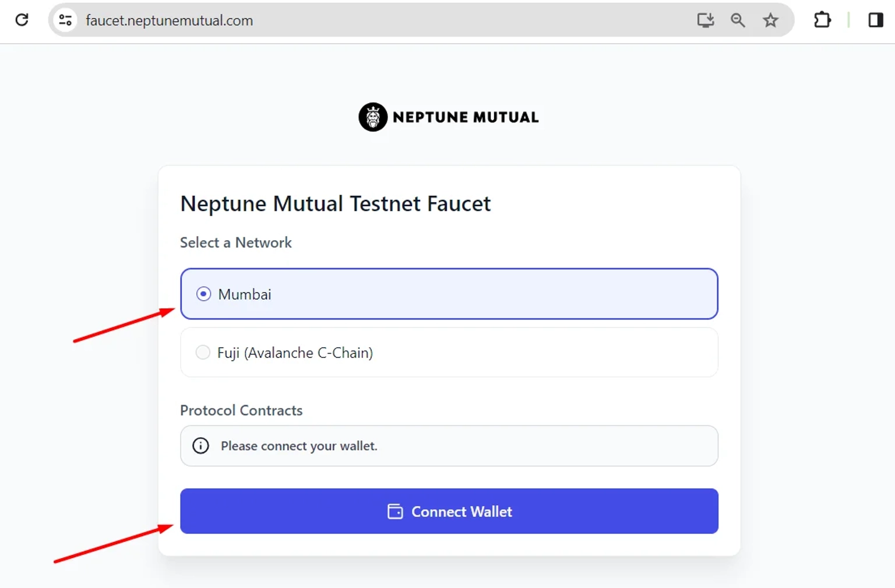Viewport: 895px width, 588px height.
Task: Click the install app icon in address bar
Action: [x=705, y=20]
